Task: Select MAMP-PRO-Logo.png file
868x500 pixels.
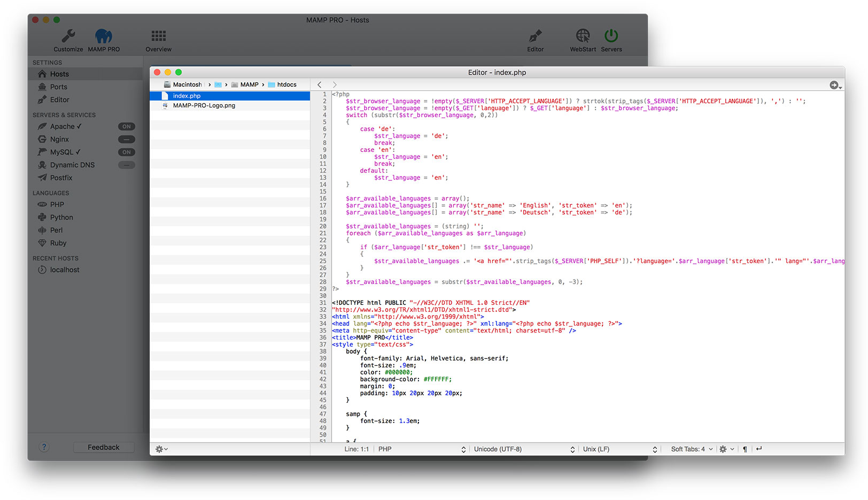Action: (230, 105)
